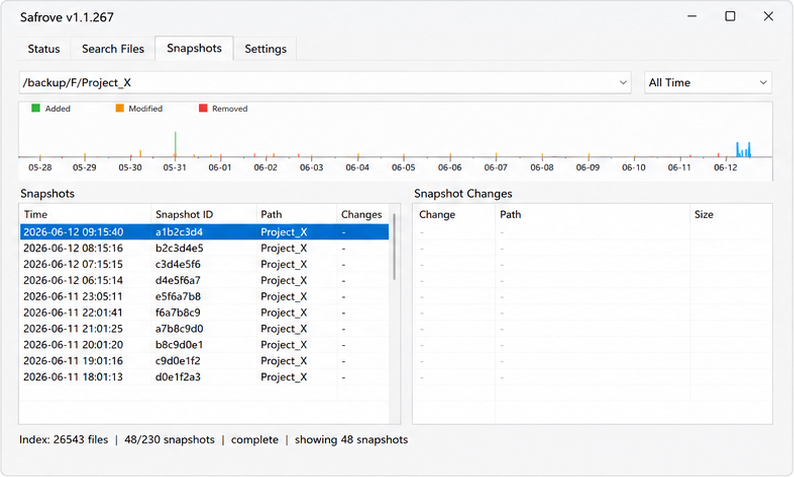Select snapshot 2026-06-11 19:01:16
The image size is (794, 477).
click(x=205, y=361)
